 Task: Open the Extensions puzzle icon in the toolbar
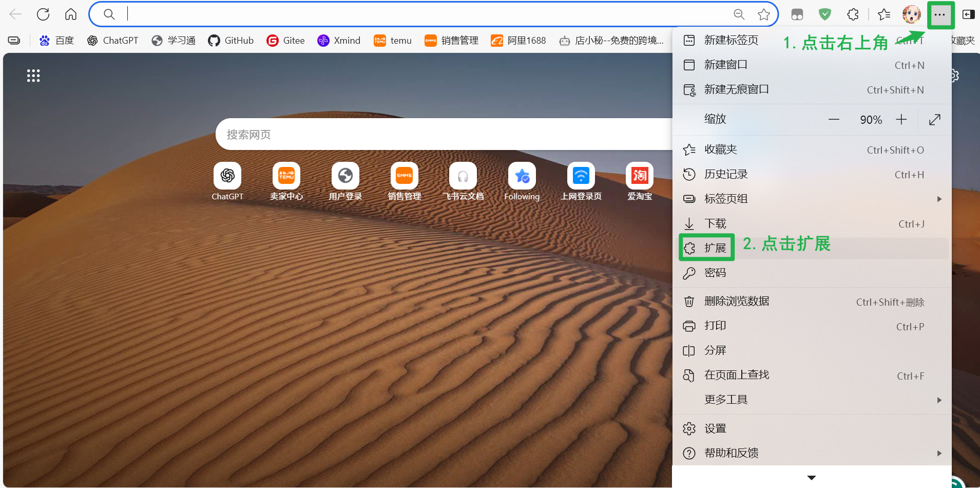(x=853, y=14)
